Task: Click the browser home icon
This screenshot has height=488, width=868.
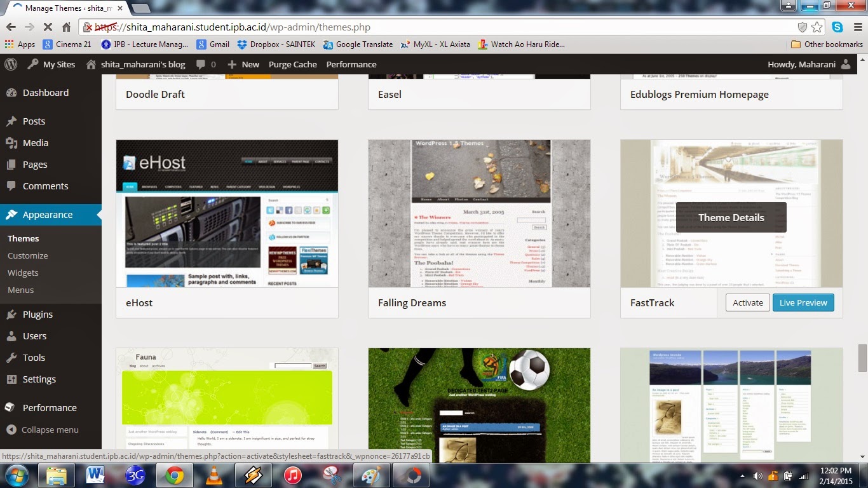Action: (66, 27)
